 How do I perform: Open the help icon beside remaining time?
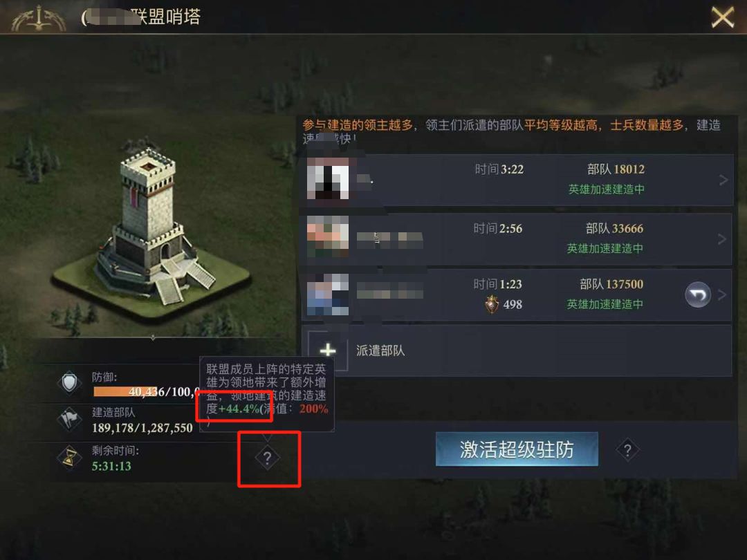267,458
